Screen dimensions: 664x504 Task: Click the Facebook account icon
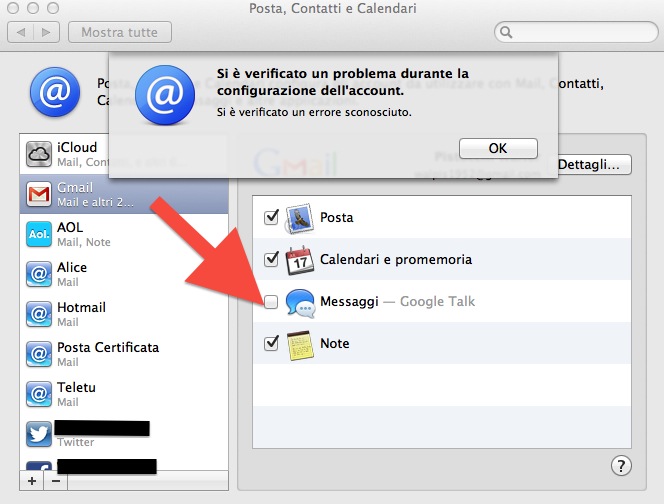point(39,465)
